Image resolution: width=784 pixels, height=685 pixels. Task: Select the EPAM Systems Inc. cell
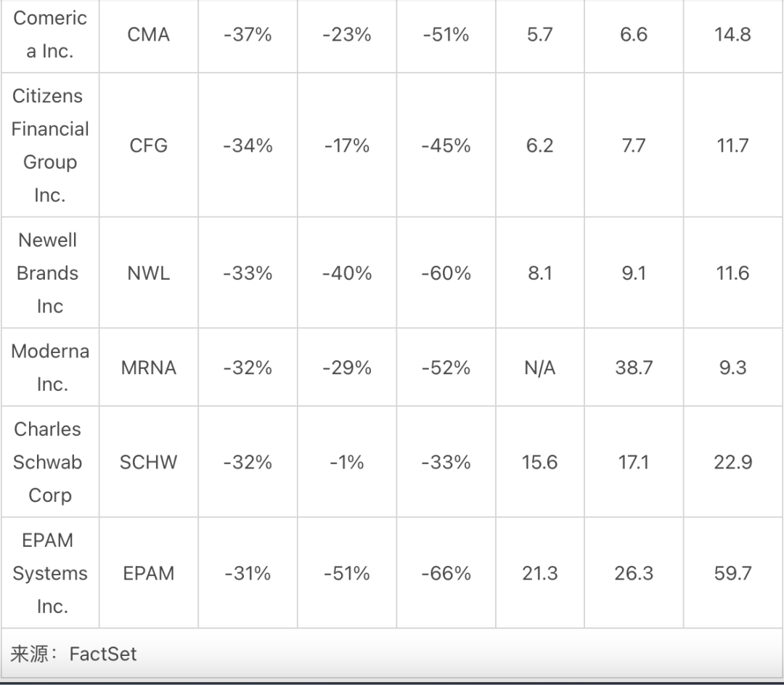pos(50,573)
